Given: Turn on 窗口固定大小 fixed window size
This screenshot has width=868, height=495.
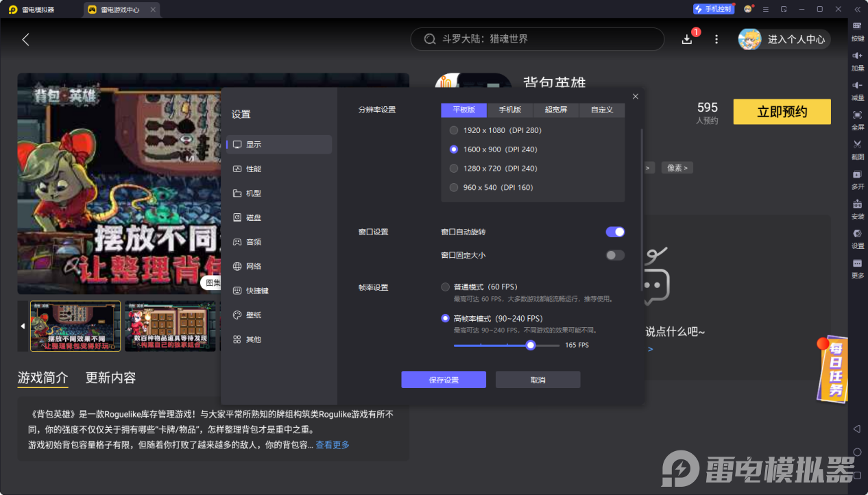Looking at the screenshot, I should (615, 255).
